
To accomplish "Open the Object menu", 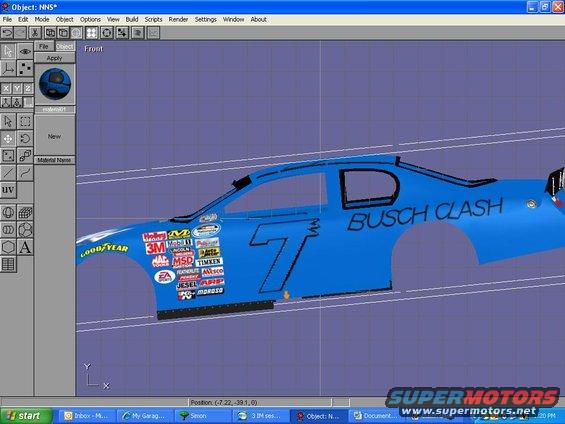I will 64,19.
